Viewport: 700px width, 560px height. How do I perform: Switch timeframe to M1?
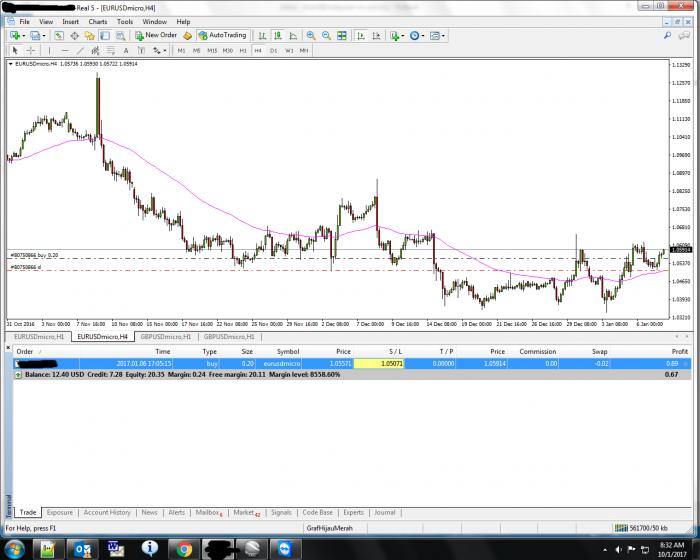[181, 50]
